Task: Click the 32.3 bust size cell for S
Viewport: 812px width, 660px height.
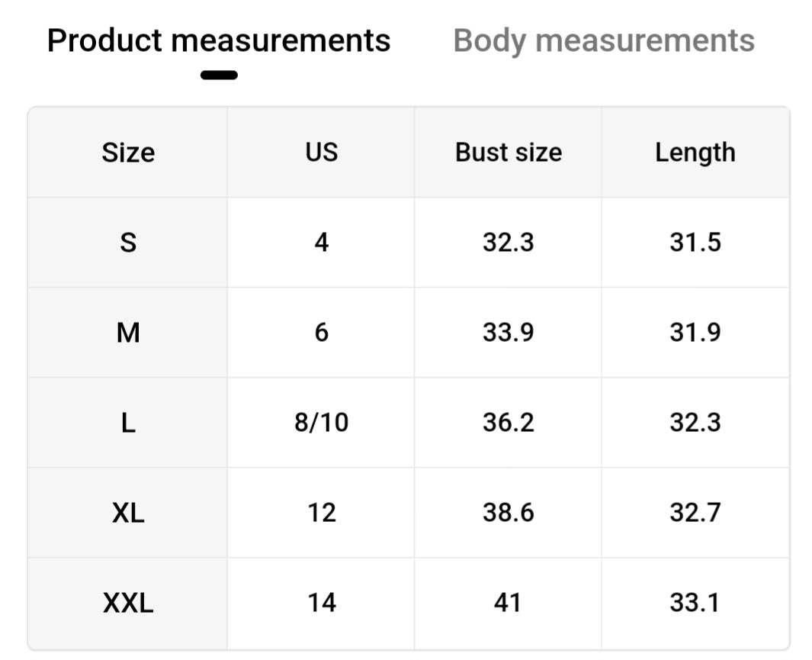Action: click(508, 243)
